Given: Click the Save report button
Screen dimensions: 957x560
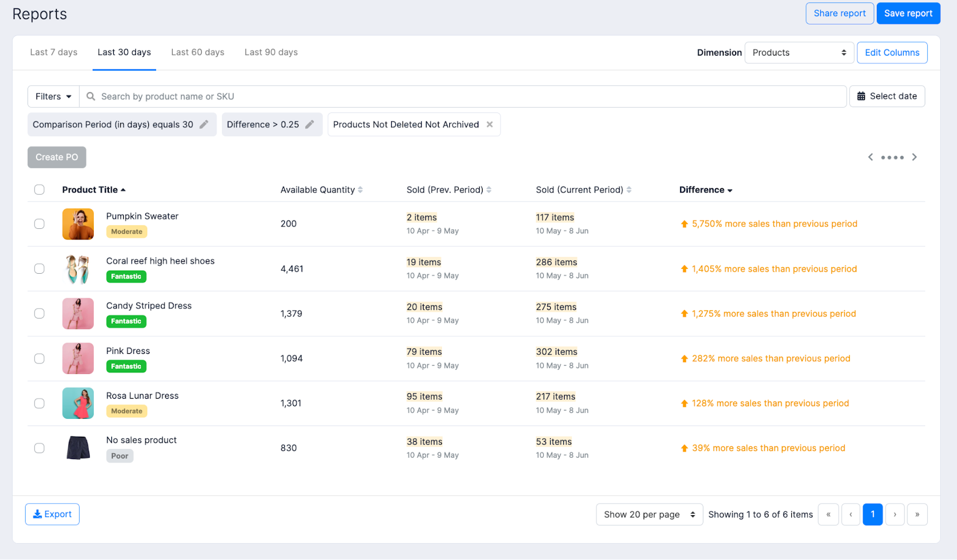Looking at the screenshot, I should [x=908, y=13].
